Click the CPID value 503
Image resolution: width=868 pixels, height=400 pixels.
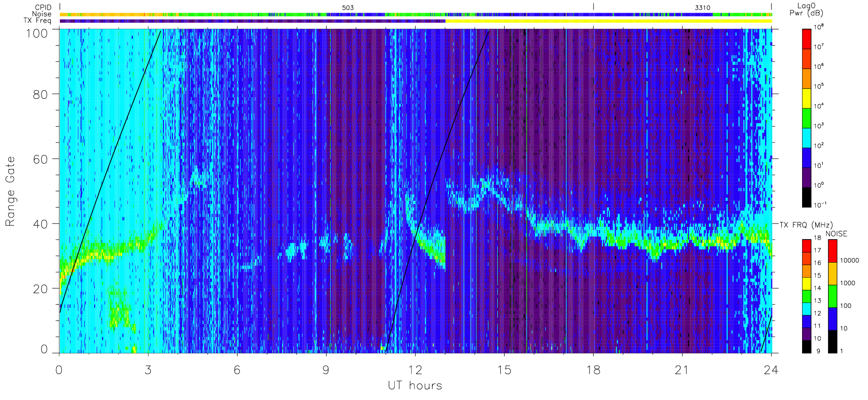pos(348,8)
